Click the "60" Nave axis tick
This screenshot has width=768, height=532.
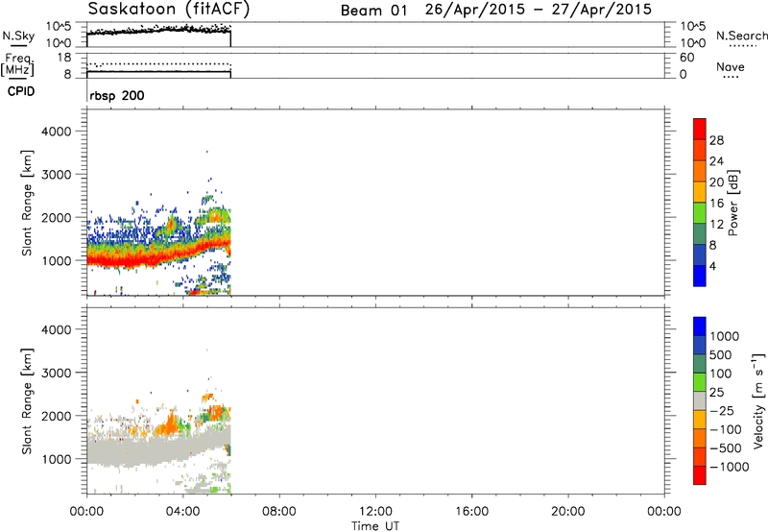pyautogui.click(x=686, y=58)
